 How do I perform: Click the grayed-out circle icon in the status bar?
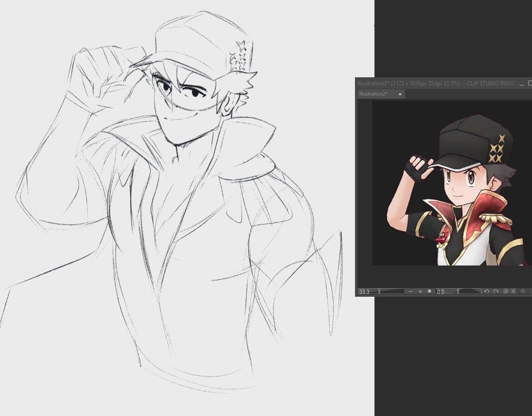click(523, 291)
